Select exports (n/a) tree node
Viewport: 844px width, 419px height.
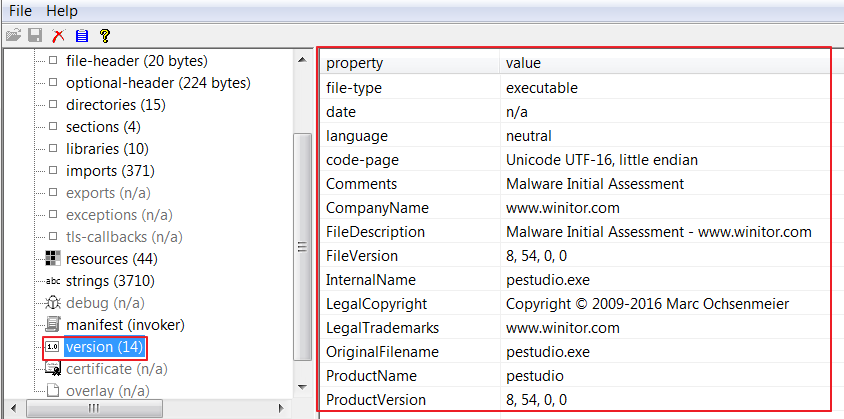point(108,193)
